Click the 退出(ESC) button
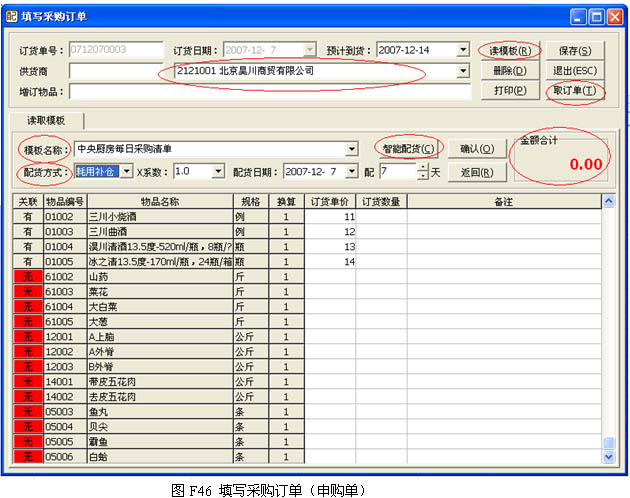The image size is (630, 498). coord(575,71)
